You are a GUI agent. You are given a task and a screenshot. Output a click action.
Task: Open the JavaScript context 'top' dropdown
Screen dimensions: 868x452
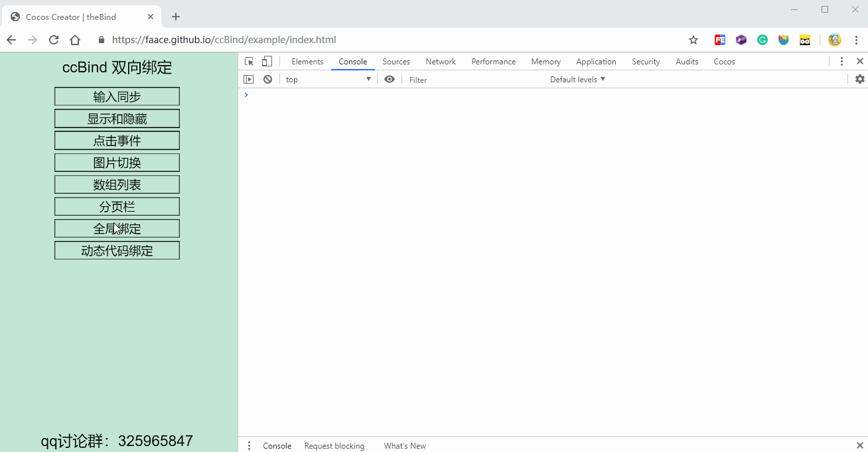click(328, 79)
